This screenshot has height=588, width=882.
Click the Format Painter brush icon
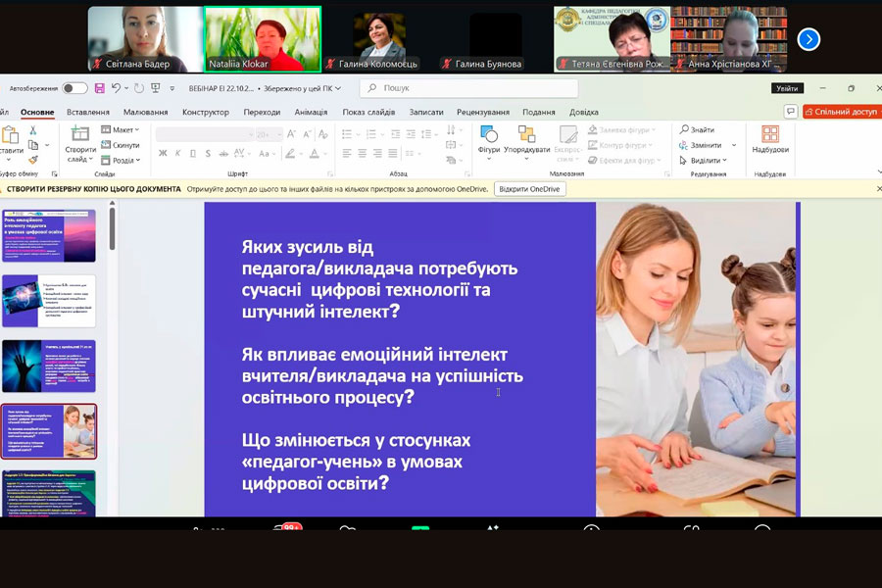coord(33,160)
